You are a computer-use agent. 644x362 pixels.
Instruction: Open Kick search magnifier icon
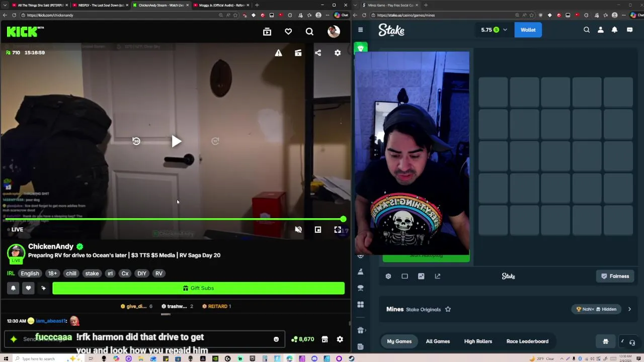[309, 32]
